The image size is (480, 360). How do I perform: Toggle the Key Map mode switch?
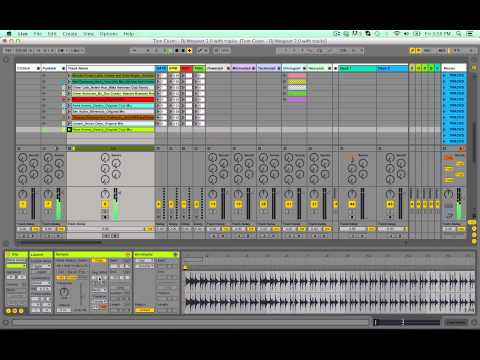pyautogui.click(x=427, y=51)
